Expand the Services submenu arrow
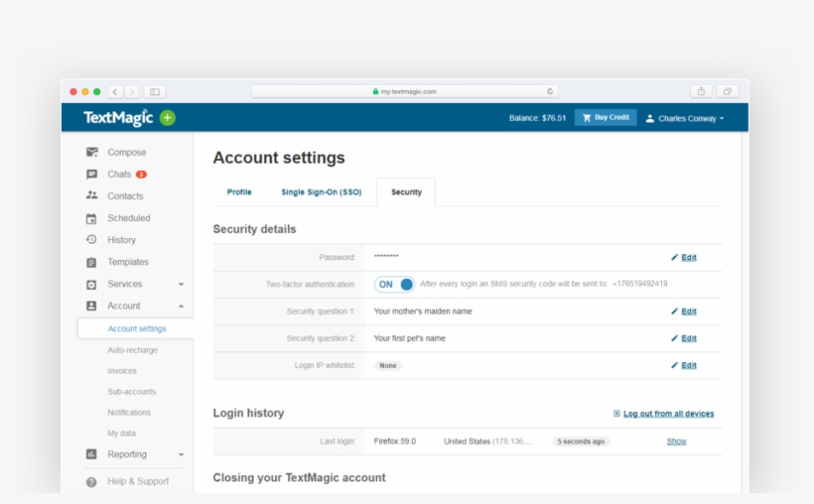Viewport: 814px width, 504px height. [x=182, y=285]
